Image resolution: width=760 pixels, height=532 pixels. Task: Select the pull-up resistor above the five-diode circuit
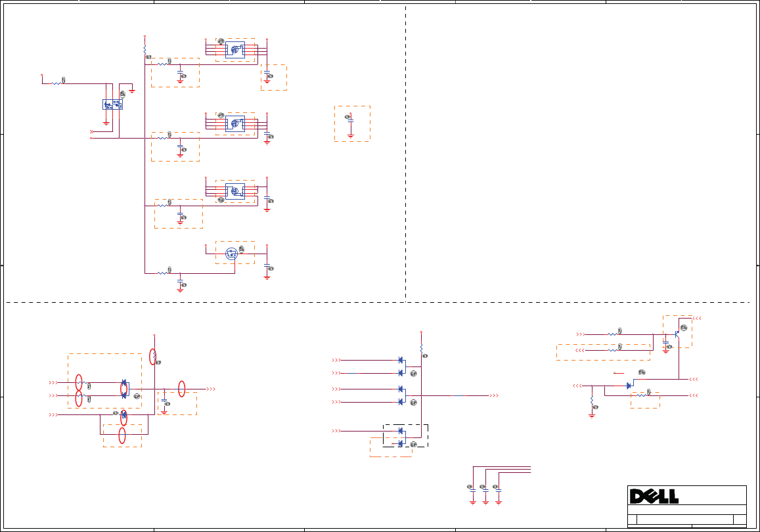click(x=422, y=349)
